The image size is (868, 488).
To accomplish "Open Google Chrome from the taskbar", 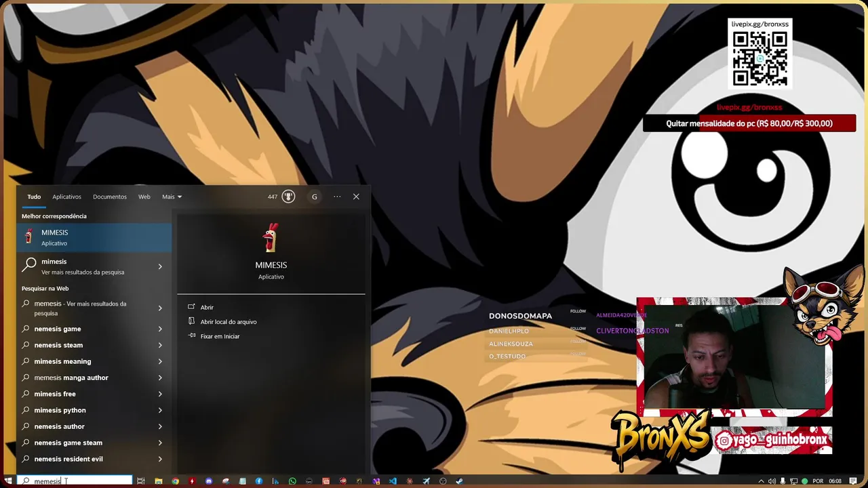I will click(175, 481).
